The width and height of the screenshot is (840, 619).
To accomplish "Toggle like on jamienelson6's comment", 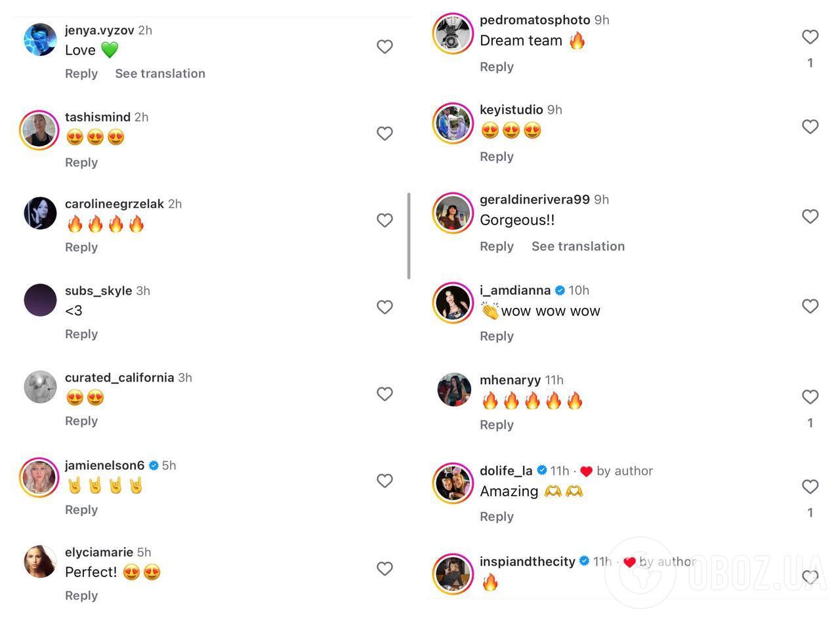I will 385,480.
